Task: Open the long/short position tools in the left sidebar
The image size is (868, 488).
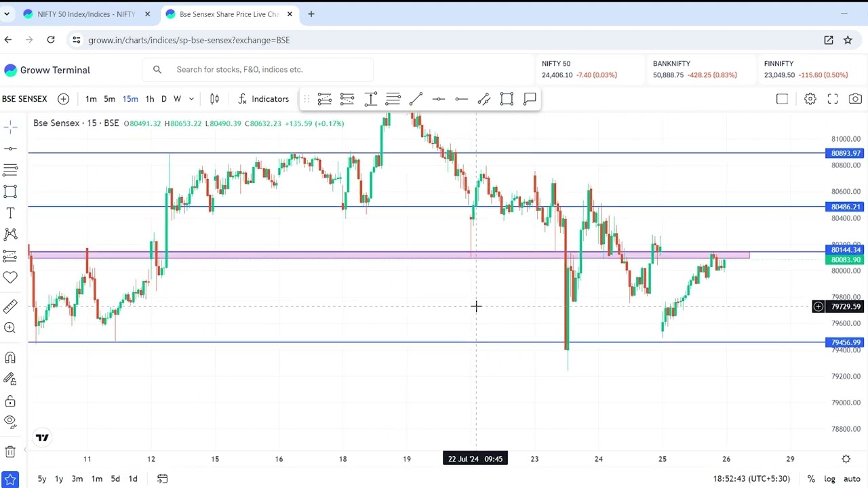Action: tap(10, 256)
